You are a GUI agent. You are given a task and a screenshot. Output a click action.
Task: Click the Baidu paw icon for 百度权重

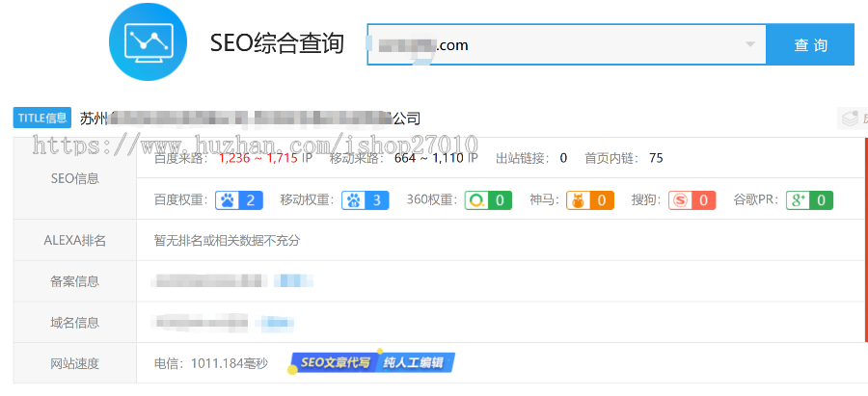click(x=227, y=199)
